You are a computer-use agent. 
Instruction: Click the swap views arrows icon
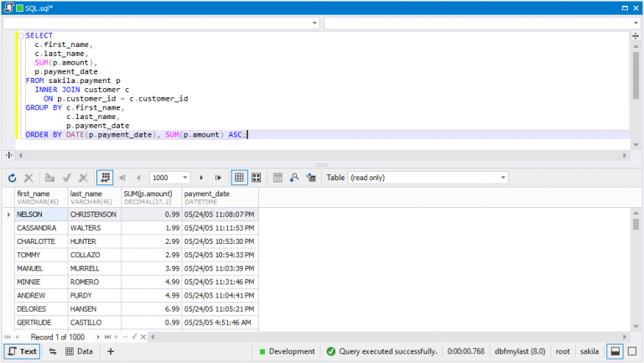coord(53,351)
